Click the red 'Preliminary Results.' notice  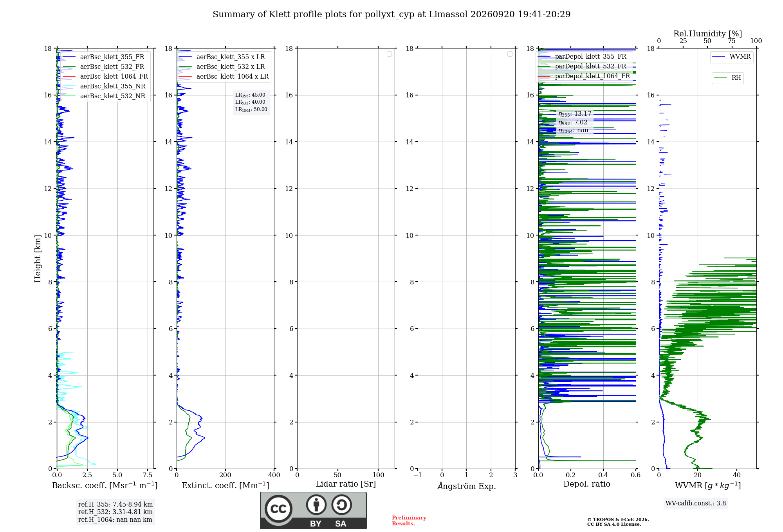click(x=409, y=521)
